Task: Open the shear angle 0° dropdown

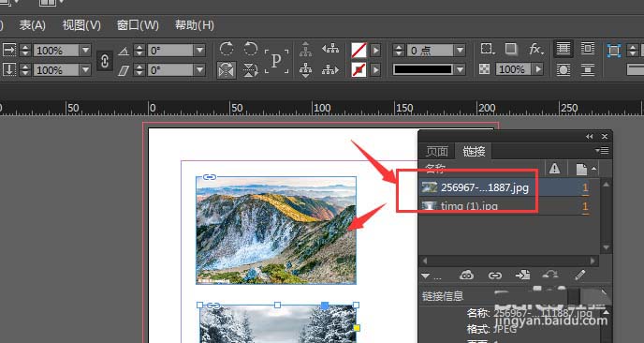Action: tap(200, 70)
